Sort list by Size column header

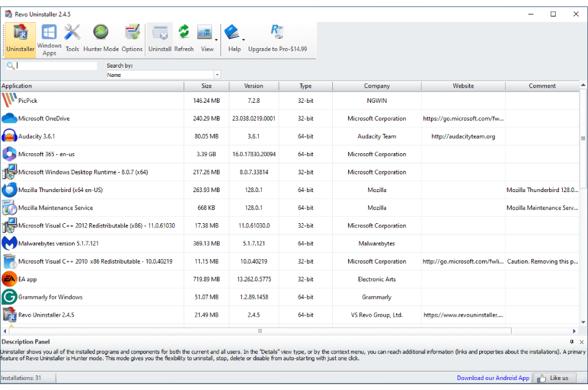(206, 86)
